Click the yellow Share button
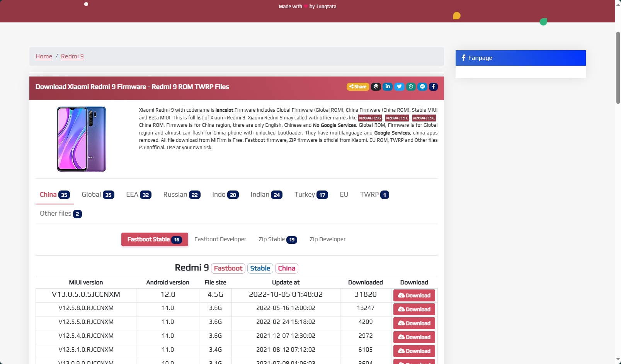Screen dimensions: 621x364 click(358, 87)
